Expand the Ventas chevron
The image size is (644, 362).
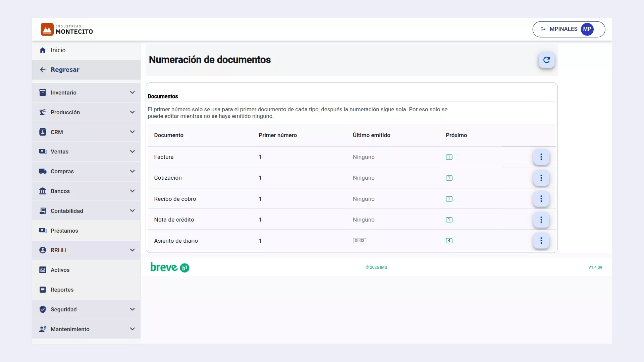(132, 152)
